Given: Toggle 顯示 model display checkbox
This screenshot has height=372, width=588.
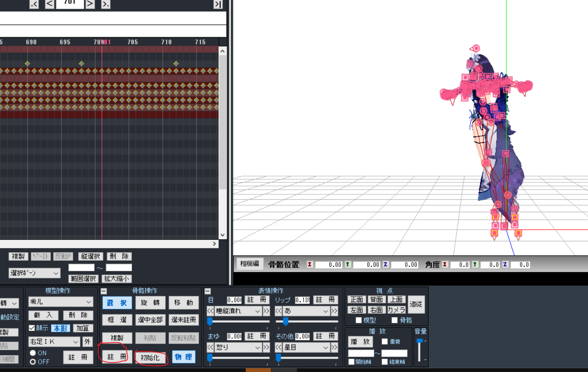Looking at the screenshot, I should pos(32,328).
